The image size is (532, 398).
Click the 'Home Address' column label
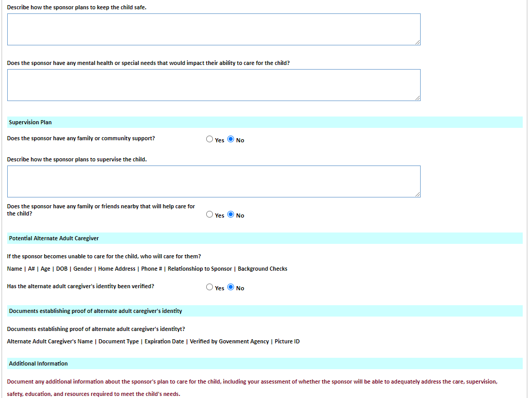point(117,269)
